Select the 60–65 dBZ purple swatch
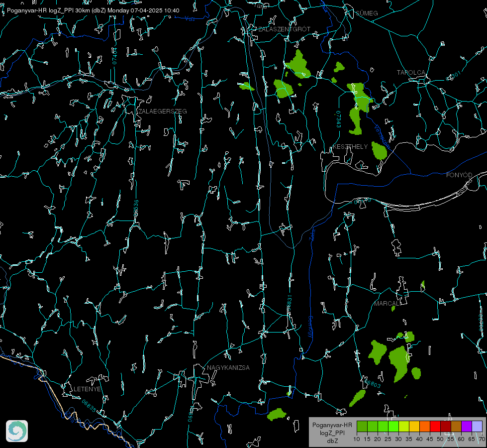The height and width of the screenshot is (448, 487). tap(467, 426)
